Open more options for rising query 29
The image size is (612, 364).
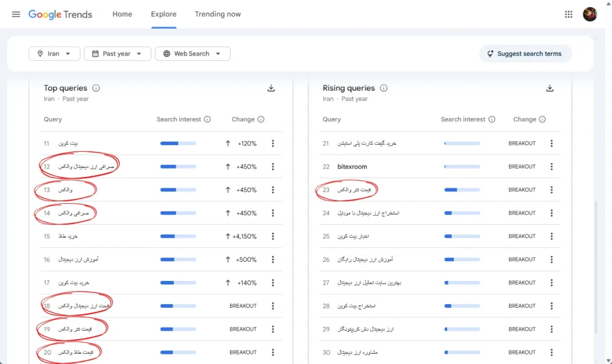552,329
